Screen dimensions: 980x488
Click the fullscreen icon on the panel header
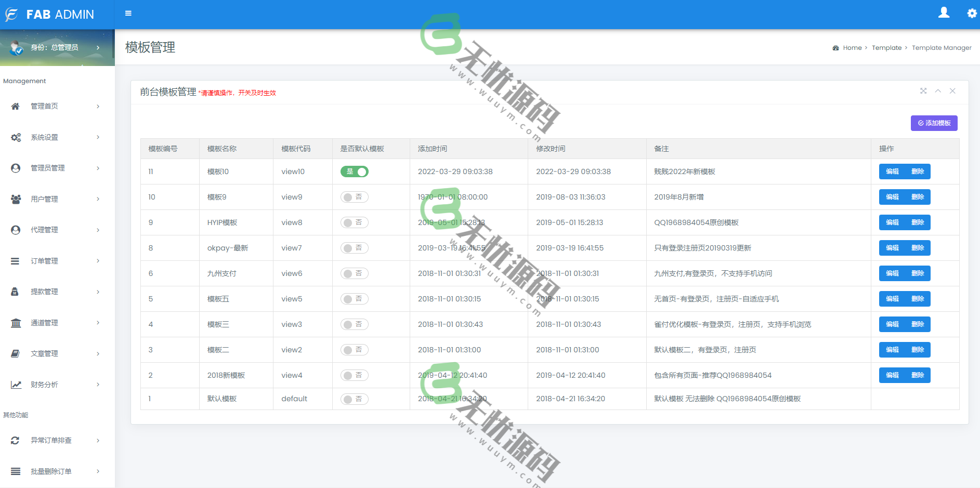click(923, 91)
